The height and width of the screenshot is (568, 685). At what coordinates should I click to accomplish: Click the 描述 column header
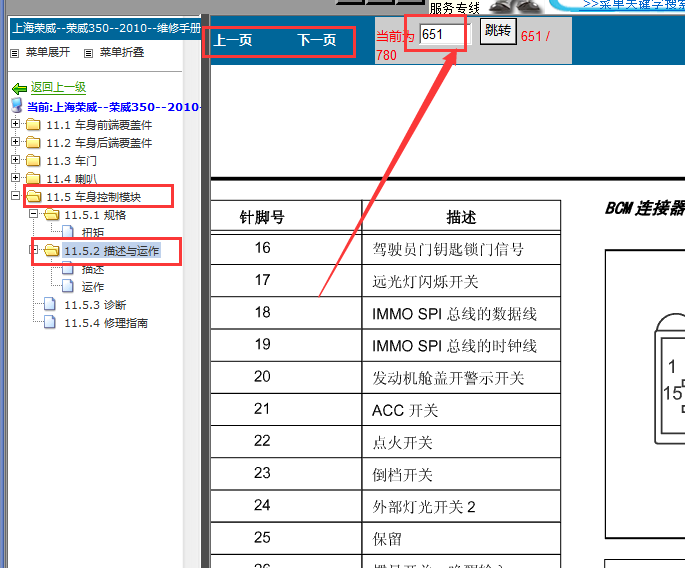click(x=461, y=217)
